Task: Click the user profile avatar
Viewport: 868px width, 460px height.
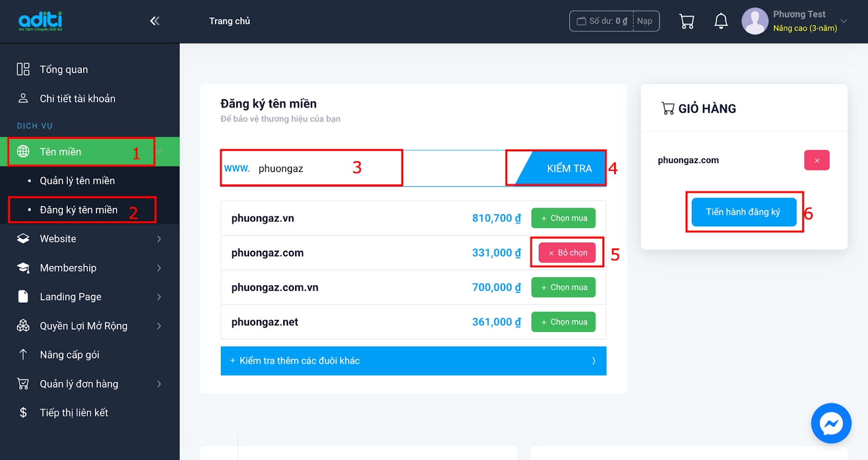Action: (755, 21)
